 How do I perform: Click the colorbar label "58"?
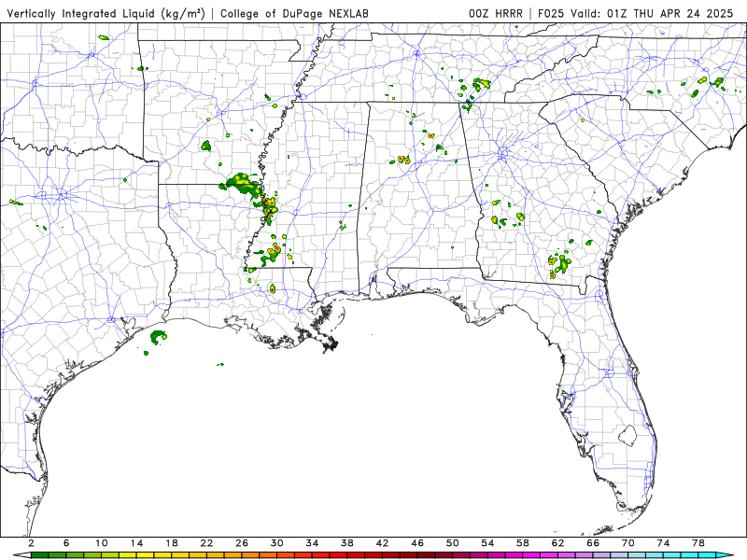point(523,543)
